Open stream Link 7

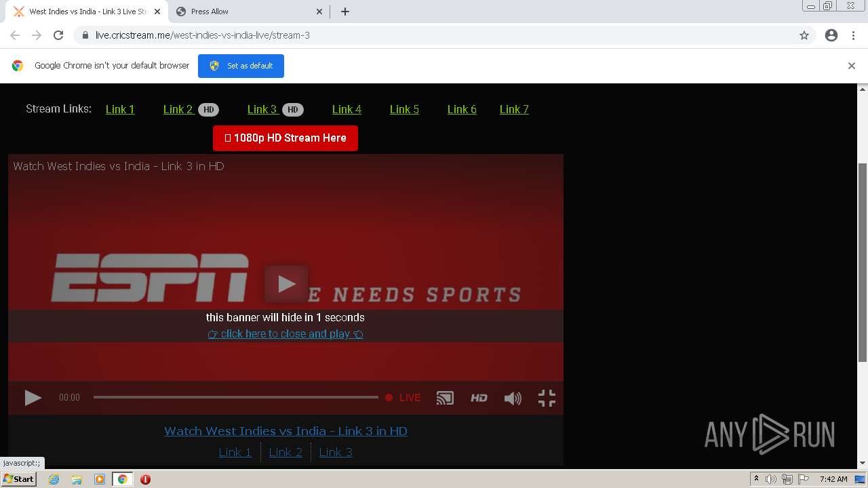coord(514,109)
